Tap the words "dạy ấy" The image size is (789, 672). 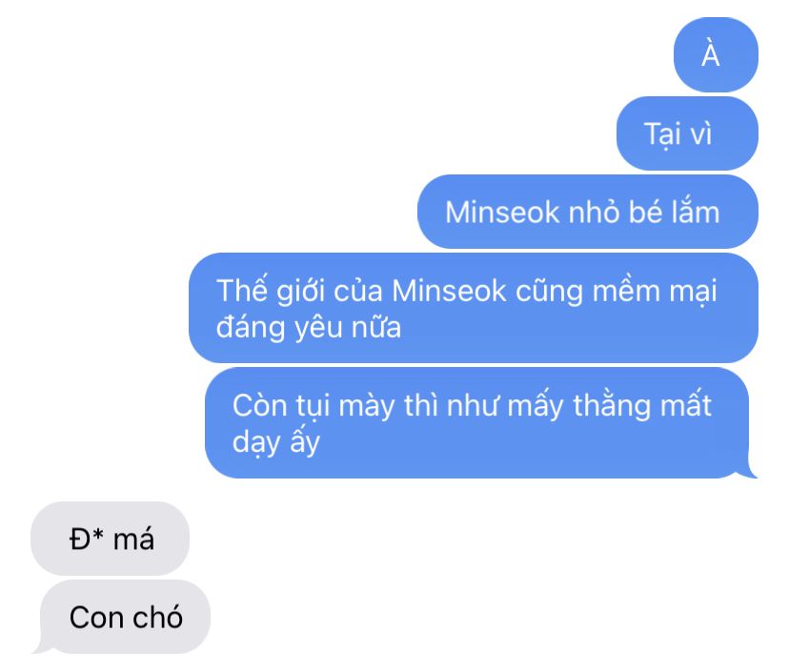point(275,442)
